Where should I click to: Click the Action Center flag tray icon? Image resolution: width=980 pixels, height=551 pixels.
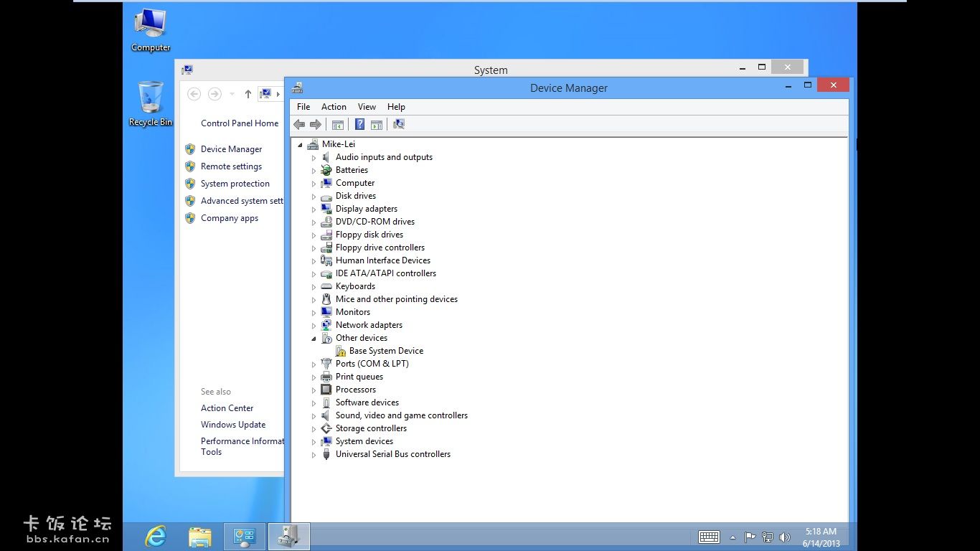(750, 537)
